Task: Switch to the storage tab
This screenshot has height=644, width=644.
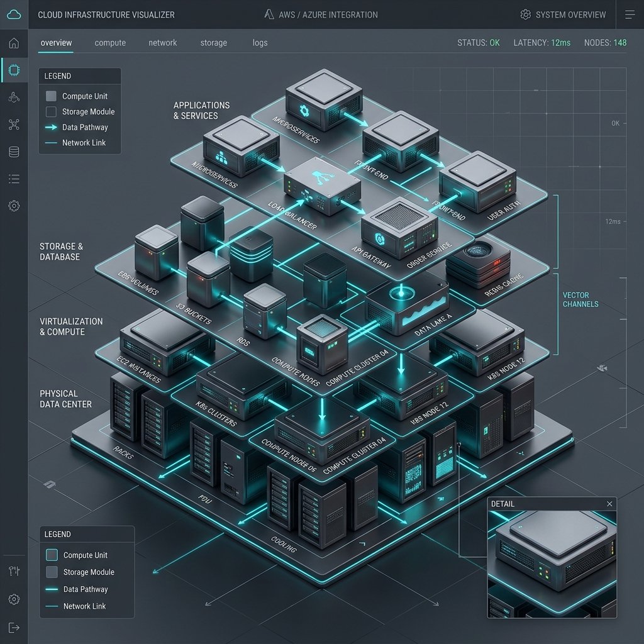Action: [x=214, y=43]
